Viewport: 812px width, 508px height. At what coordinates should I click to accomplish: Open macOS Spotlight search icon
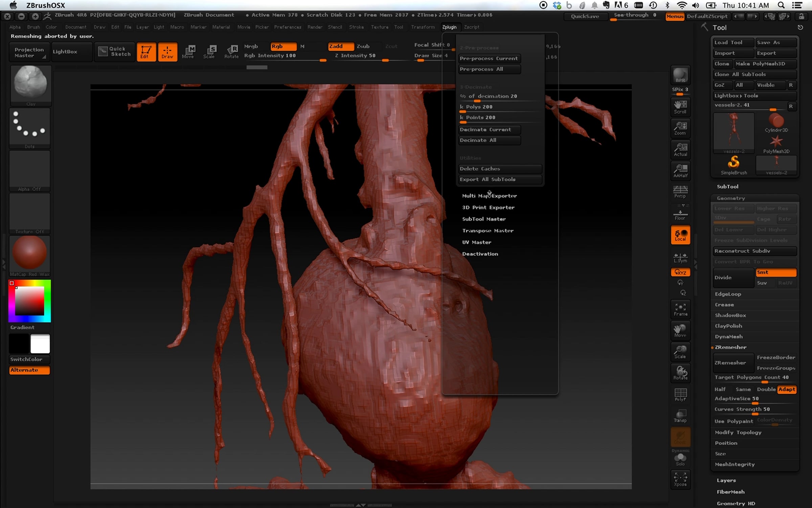[x=781, y=5]
